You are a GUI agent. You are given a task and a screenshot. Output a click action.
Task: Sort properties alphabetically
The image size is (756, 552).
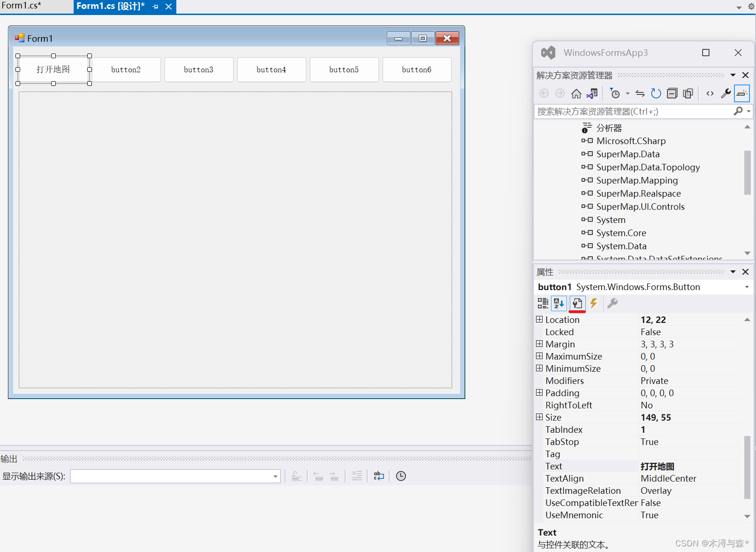pos(559,304)
